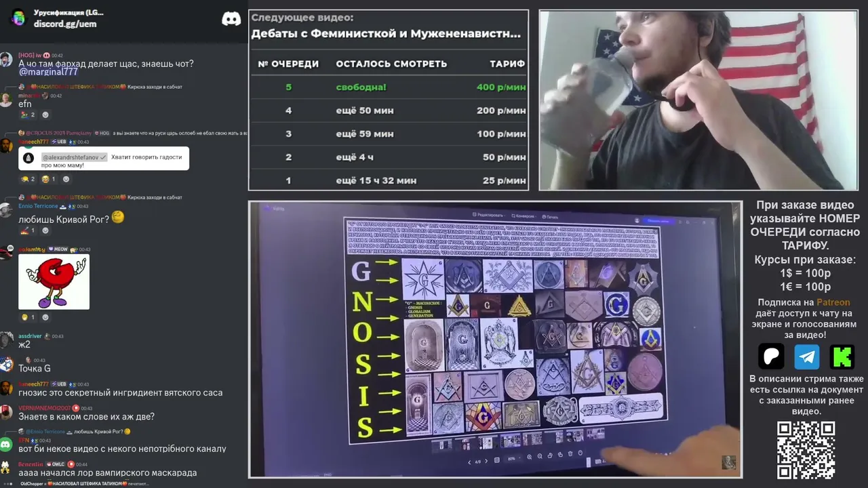
Task: Click Печать in the image viewer toolbar
Action: pyautogui.click(x=549, y=217)
